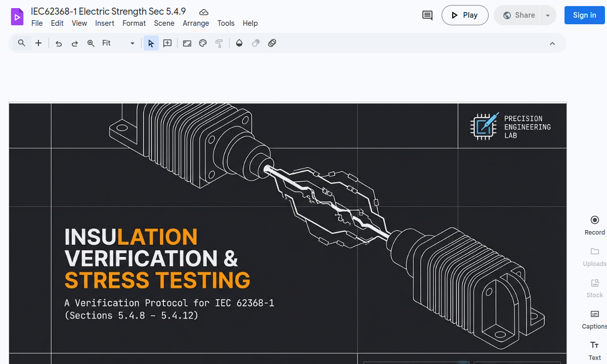This screenshot has width=607, height=364.
Task: Open the Scene menu
Action: [164, 23]
